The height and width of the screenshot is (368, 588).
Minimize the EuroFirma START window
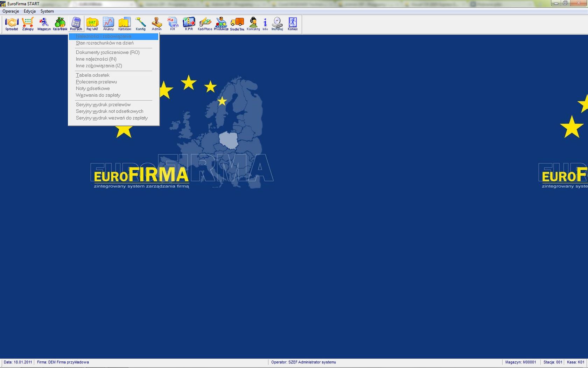tap(556, 3)
